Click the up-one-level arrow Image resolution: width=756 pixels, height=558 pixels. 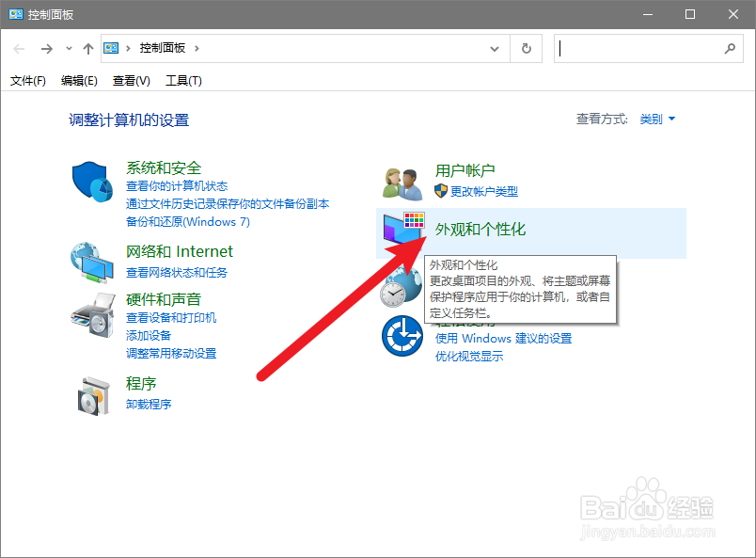88,48
